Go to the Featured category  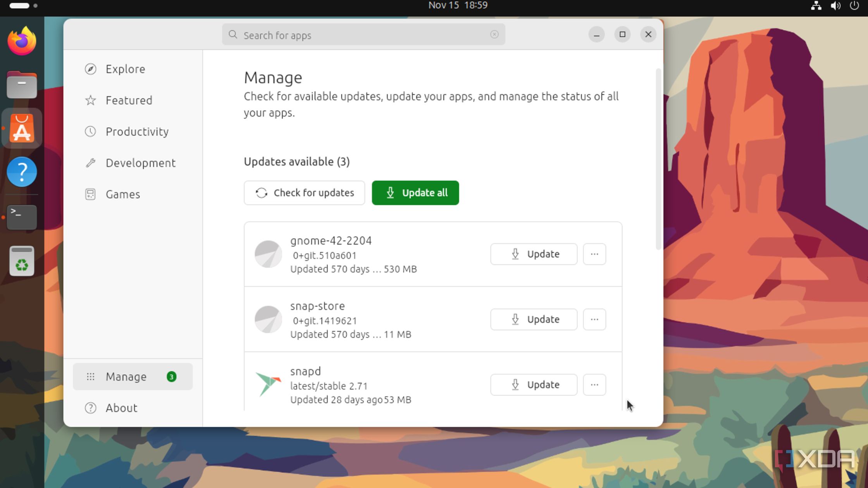[133, 100]
